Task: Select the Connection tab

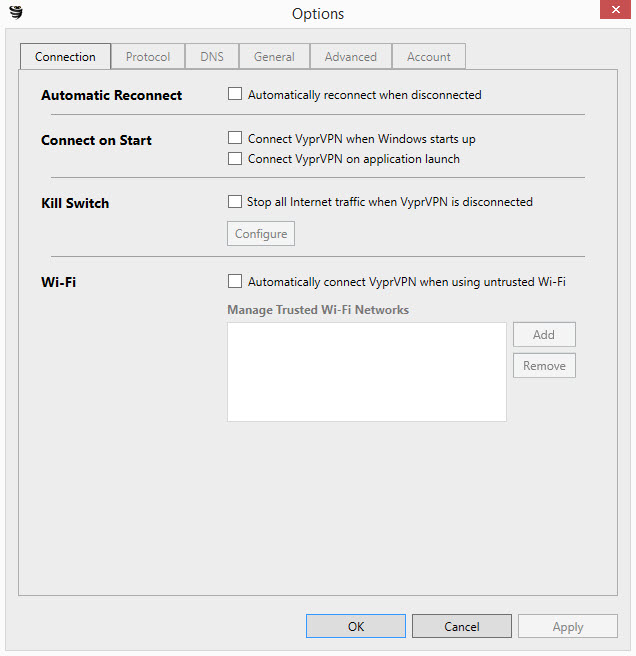Action: pos(65,56)
